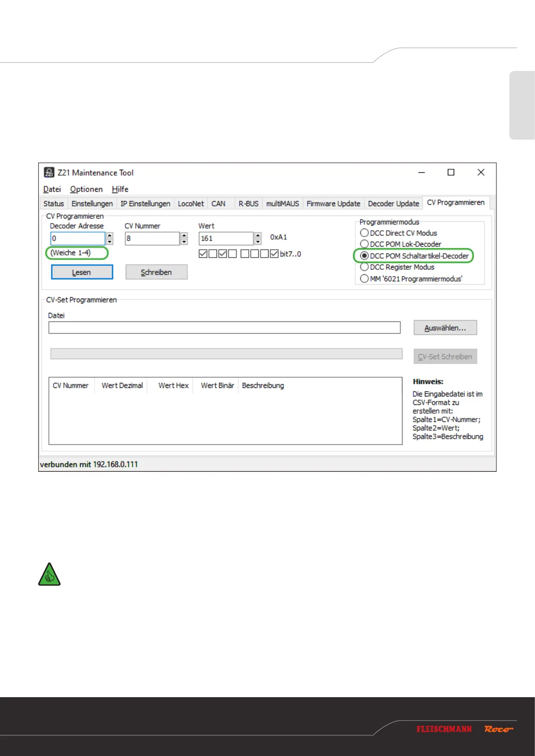Switch to the multiMAUS tab

point(283,204)
